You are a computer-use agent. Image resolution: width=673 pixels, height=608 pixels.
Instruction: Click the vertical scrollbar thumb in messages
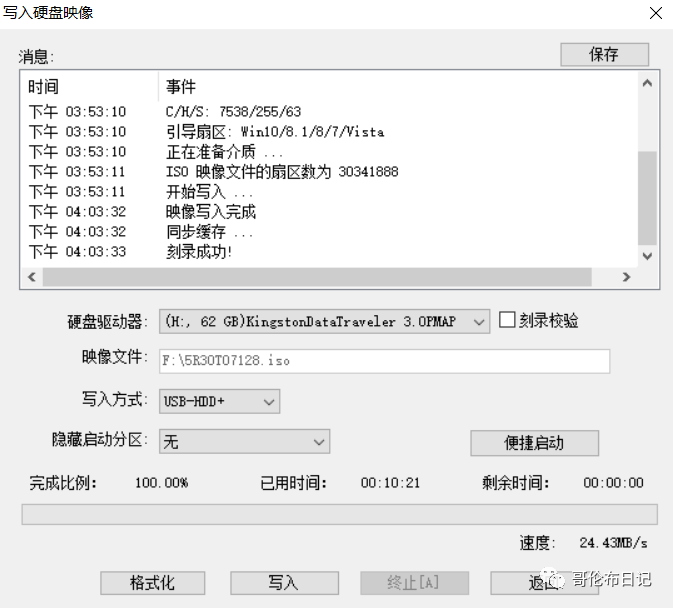[647, 197]
